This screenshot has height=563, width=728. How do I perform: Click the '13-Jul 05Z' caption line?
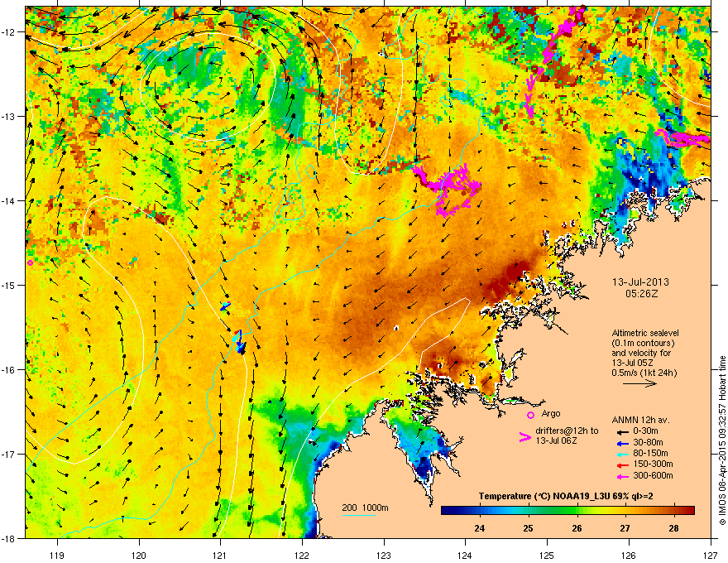(632, 363)
